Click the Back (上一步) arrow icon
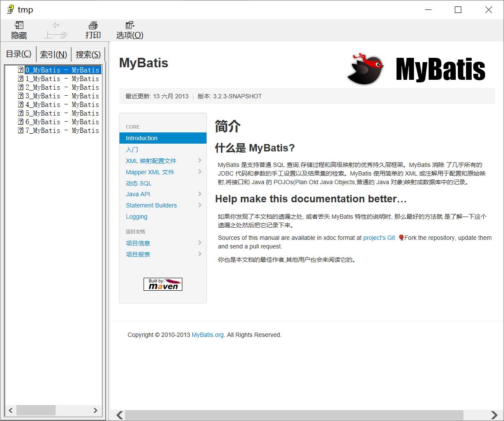Viewport: 504px width, 421px height. pos(56,25)
